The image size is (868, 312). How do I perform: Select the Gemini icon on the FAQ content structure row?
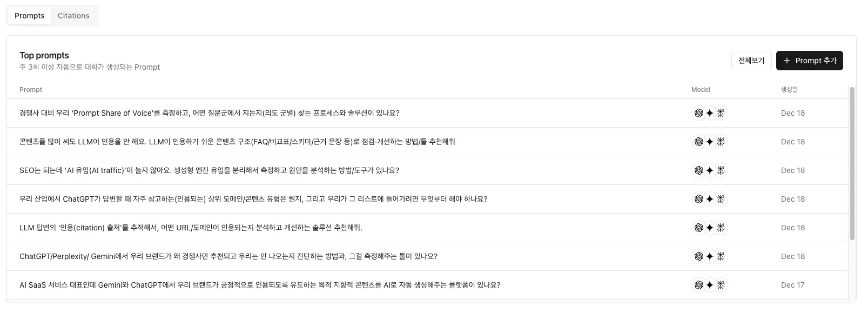click(709, 142)
